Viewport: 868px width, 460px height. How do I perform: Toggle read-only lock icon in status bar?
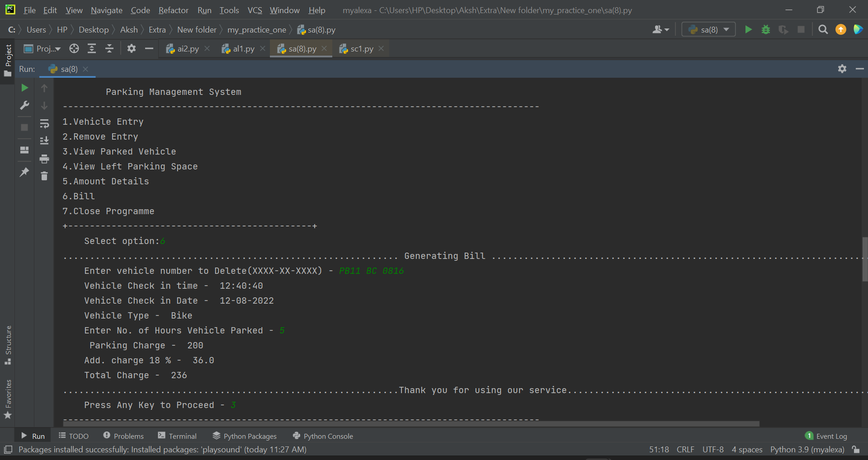(x=856, y=450)
